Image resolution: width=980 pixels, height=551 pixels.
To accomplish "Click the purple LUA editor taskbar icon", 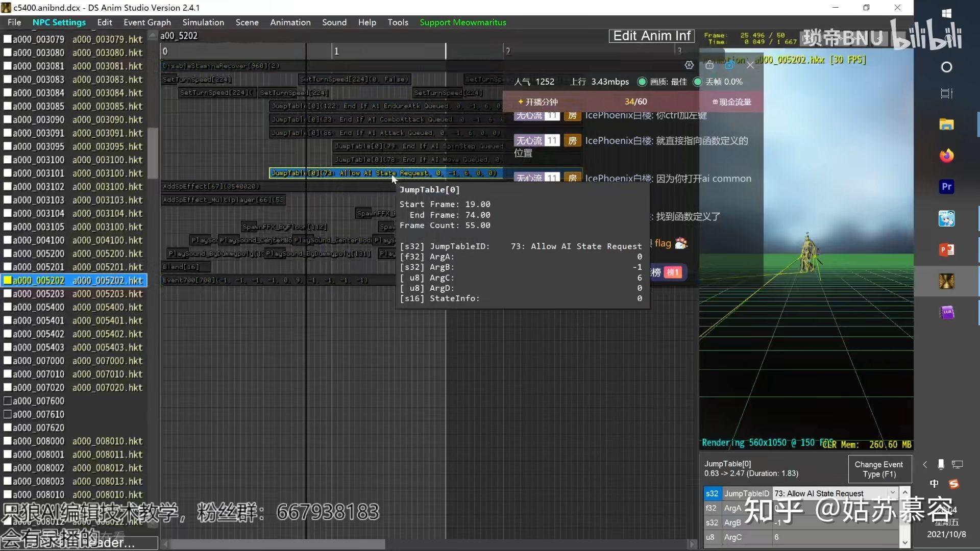I will [x=946, y=312].
